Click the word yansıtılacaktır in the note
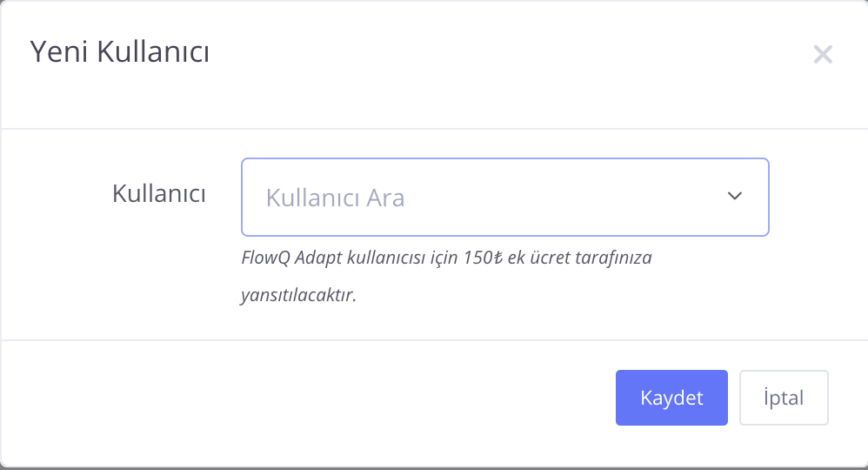 pyautogui.click(x=298, y=295)
